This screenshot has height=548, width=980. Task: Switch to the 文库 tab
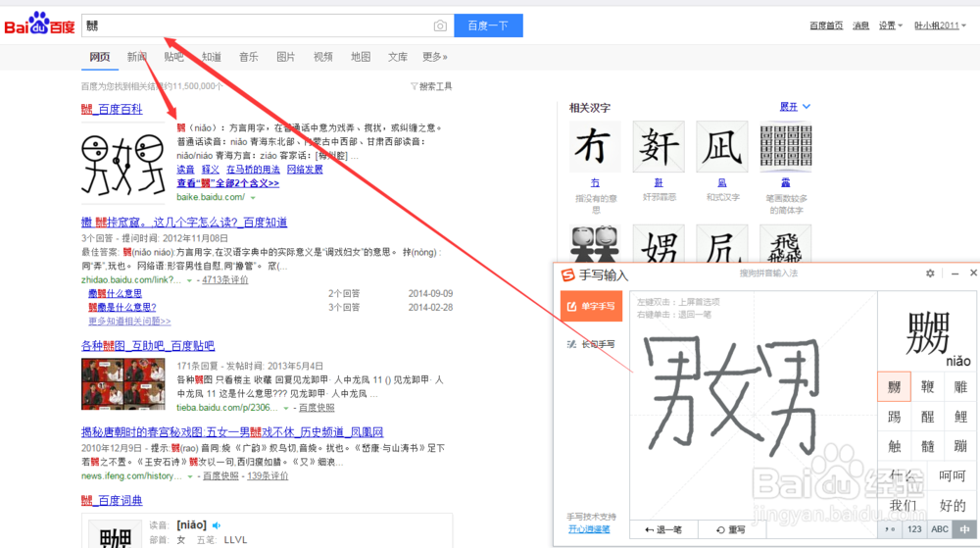pos(398,57)
